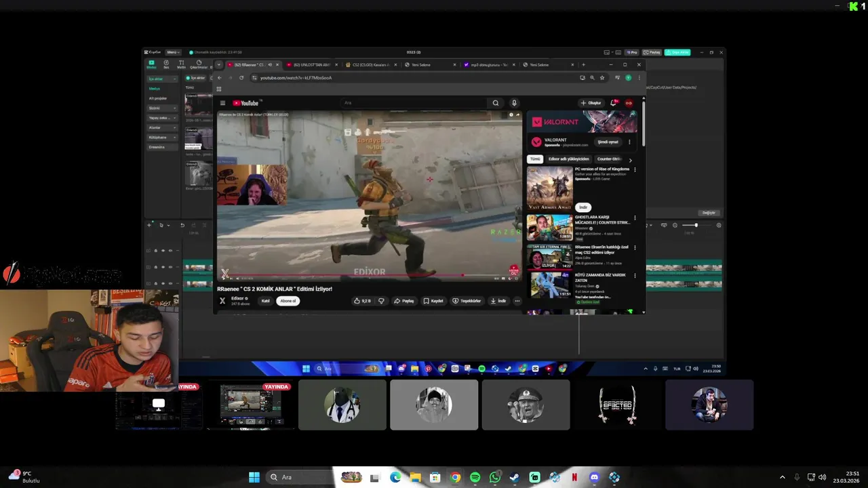Open Windows Start menu
The image size is (868, 488).
tap(254, 477)
